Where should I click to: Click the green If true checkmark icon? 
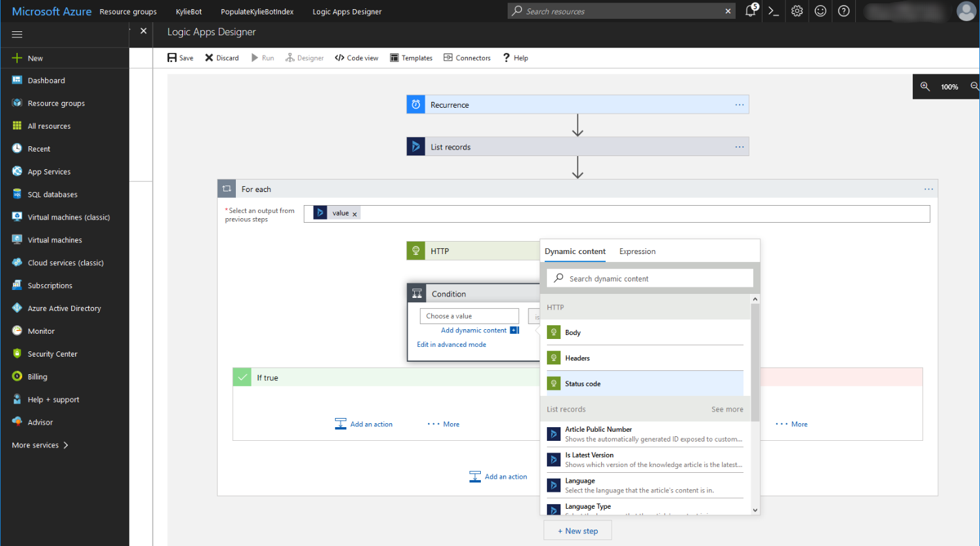(x=242, y=377)
